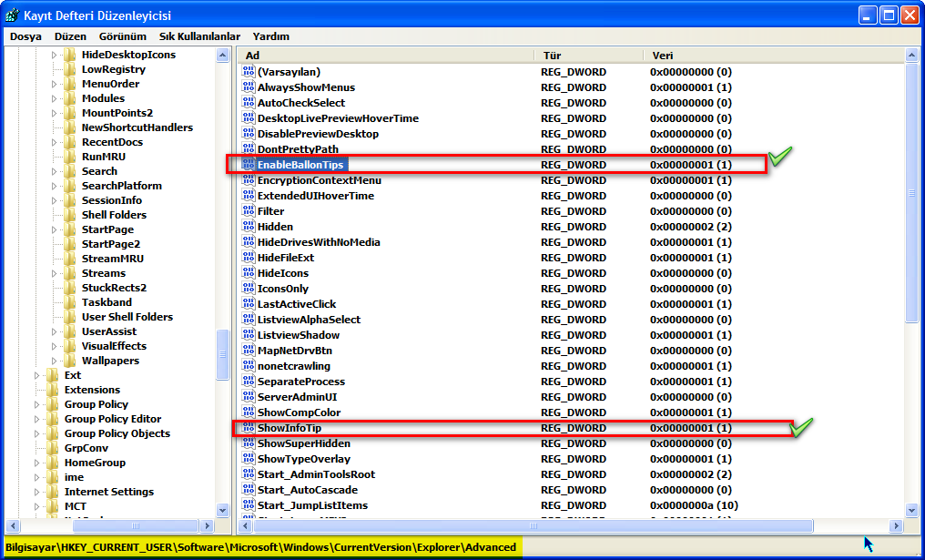Click the (Varsayılan) default value icon

point(249,72)
